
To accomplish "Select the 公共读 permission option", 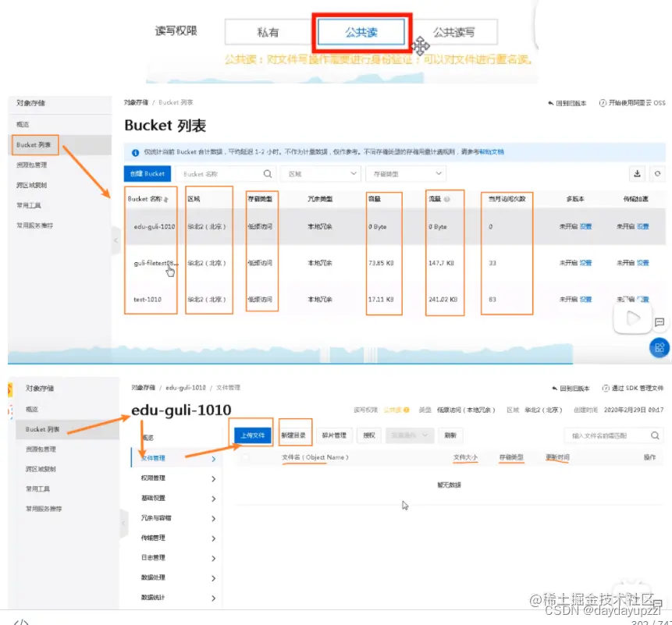I will 361,32.
